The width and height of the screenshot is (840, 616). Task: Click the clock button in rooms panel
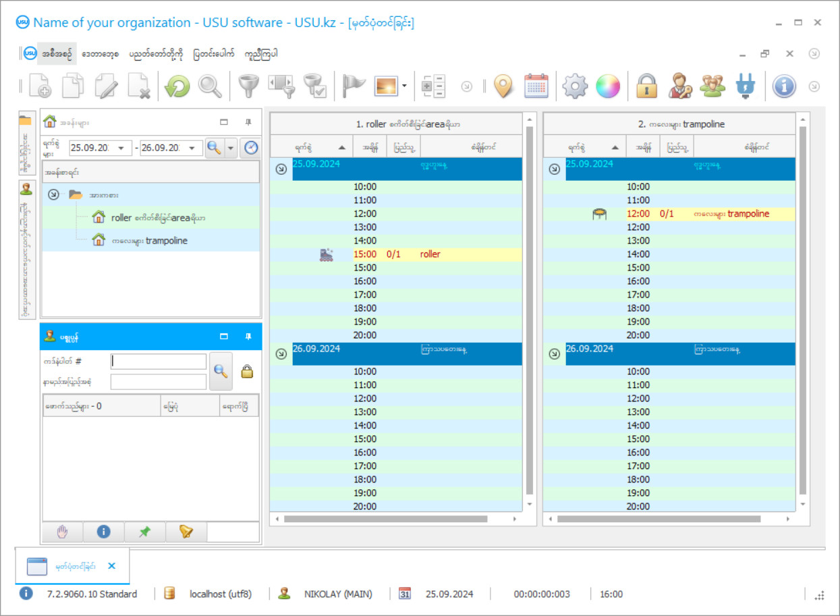[251, 148]
